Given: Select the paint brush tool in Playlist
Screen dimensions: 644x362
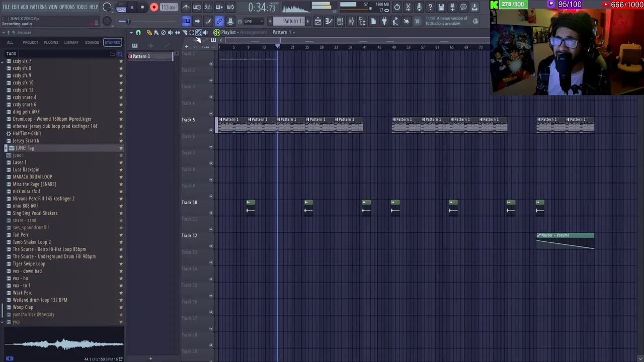Looking at the screenshot, I should [156, 32].
